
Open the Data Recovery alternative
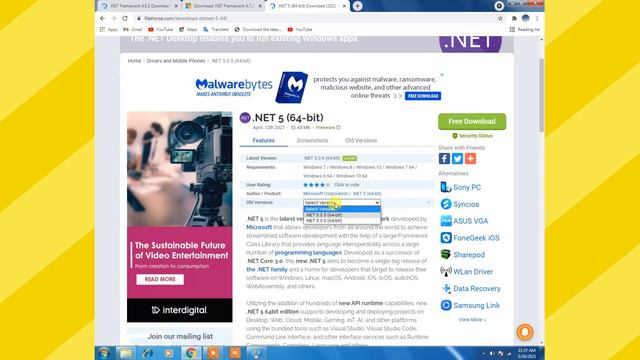470,288
